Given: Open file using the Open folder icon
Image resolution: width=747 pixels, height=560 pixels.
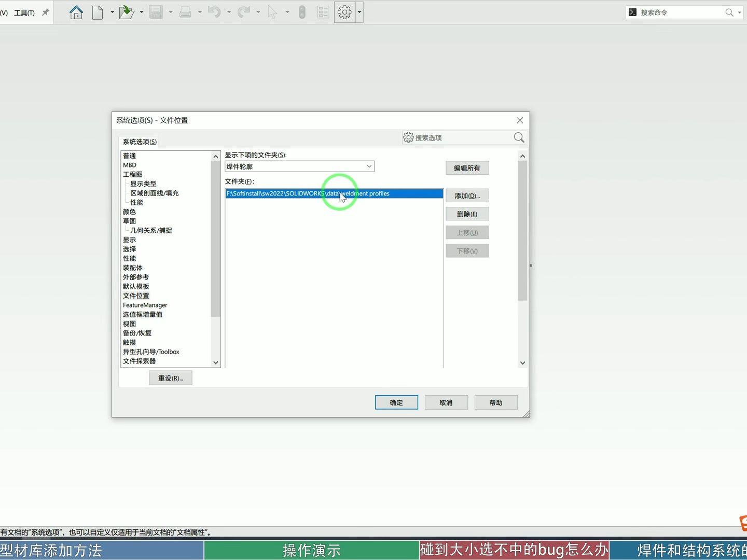Looking at the screenshot, I should (126, 12).
